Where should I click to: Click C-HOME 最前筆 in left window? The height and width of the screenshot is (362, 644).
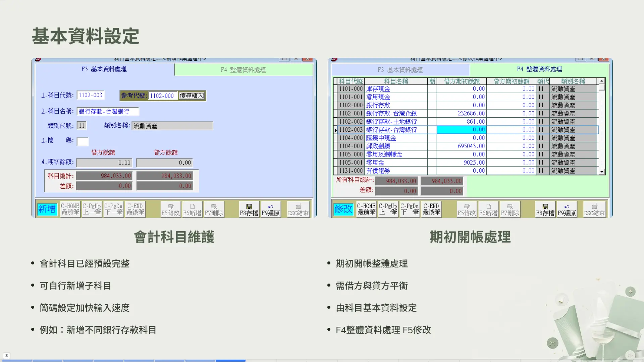point(70,209)
